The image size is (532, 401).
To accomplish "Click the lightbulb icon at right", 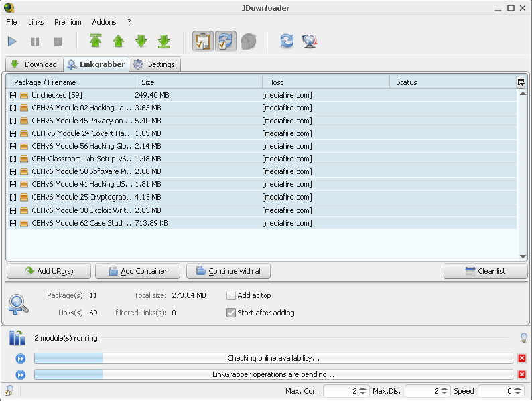I will tap(524, 337).
